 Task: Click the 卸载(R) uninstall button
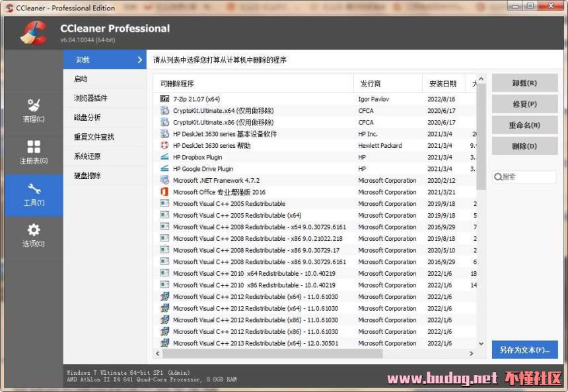click(x=524, y=83)
